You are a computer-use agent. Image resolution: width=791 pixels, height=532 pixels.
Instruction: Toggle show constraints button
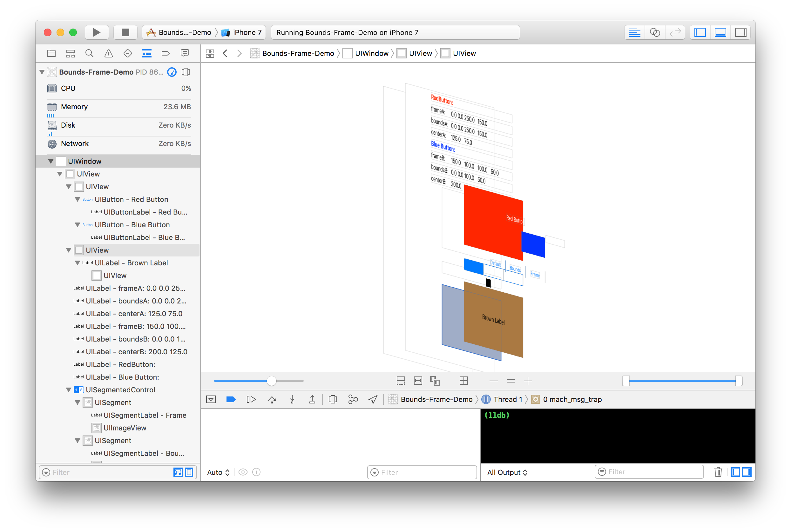pos(418,381)
